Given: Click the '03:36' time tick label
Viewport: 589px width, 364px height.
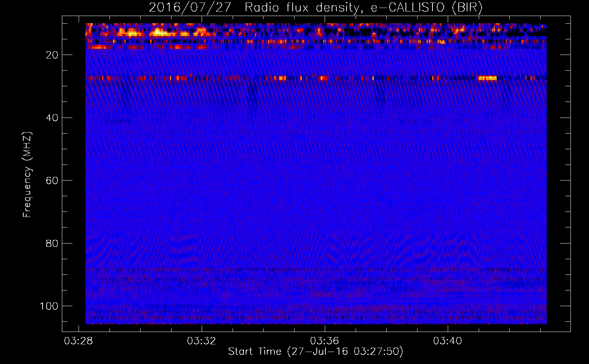Looking at the screenshot, I should (324, 341).
